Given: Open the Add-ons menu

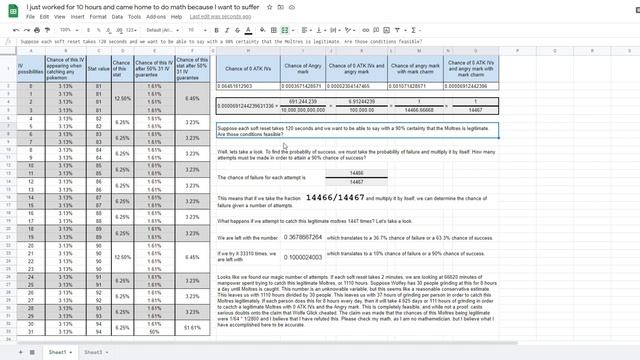Looking at the screenshot, I should pyautogui.click(x=156, y=17).
